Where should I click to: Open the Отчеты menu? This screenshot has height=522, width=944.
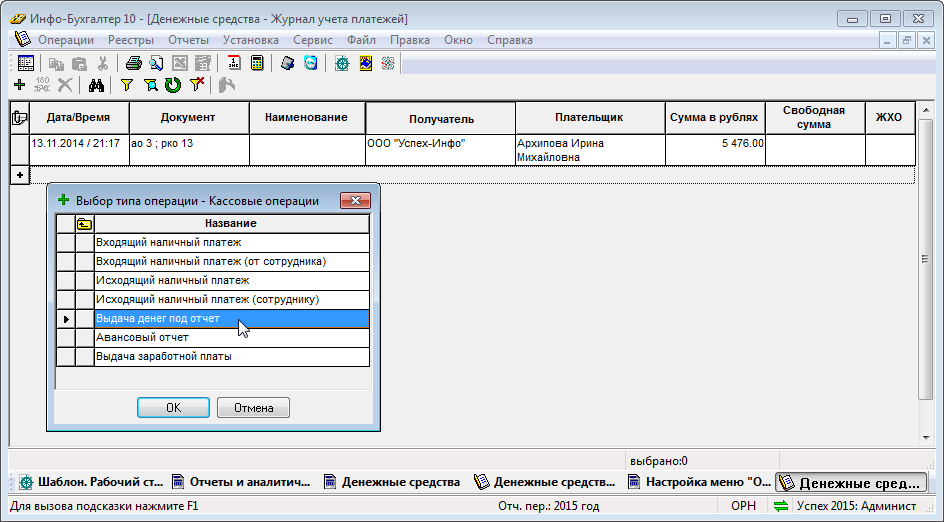188,40
